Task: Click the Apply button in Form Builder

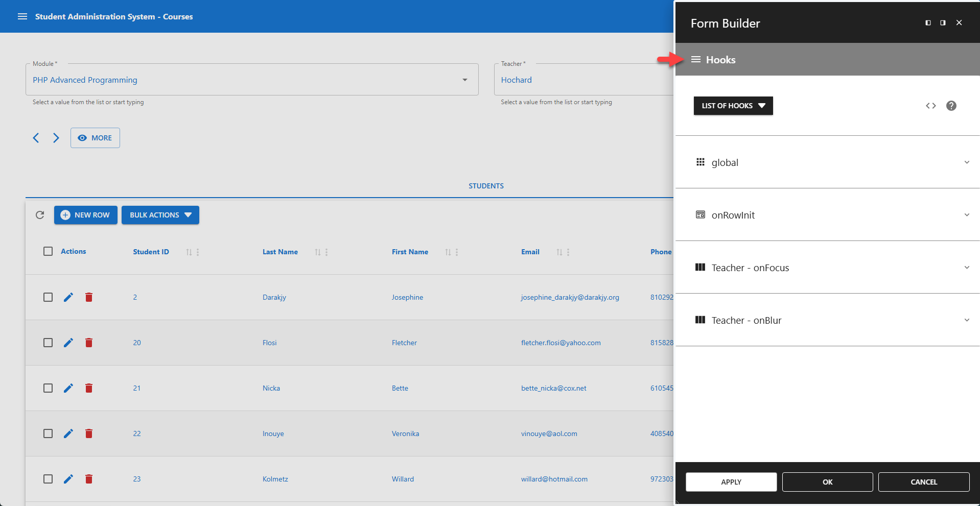Action: tap(731, 481)
